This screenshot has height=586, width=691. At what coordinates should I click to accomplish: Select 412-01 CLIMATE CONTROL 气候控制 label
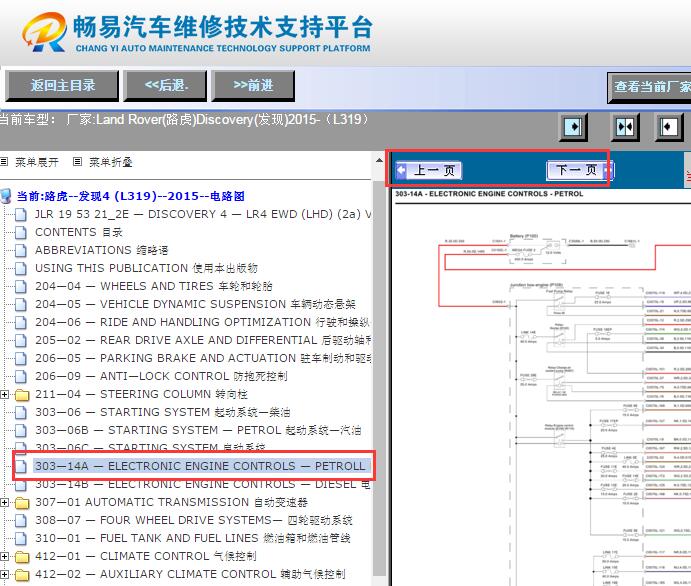(145, 556)
